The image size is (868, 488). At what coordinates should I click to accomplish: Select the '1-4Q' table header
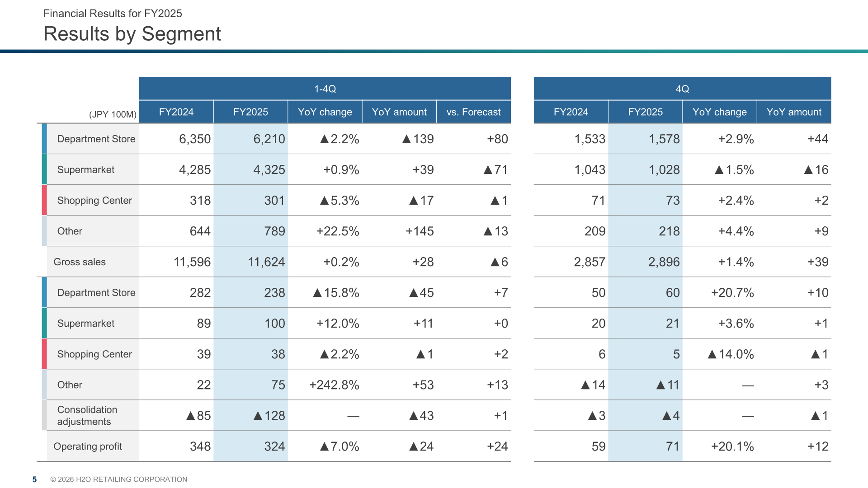(325, 89)
